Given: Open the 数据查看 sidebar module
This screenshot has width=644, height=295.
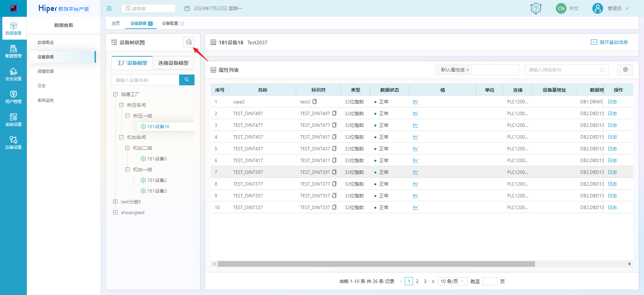Looking at the screenshot, I should (x=13, y=29).
